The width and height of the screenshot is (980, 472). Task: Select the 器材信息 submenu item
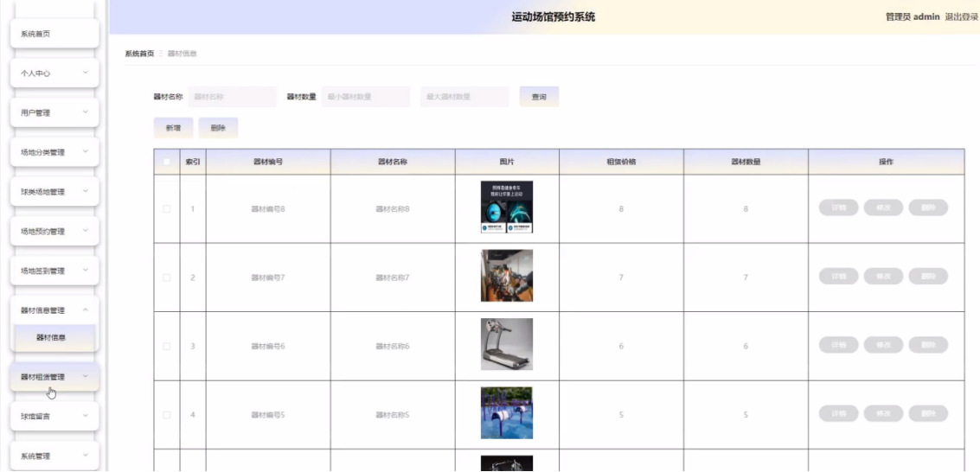(55, 338)
